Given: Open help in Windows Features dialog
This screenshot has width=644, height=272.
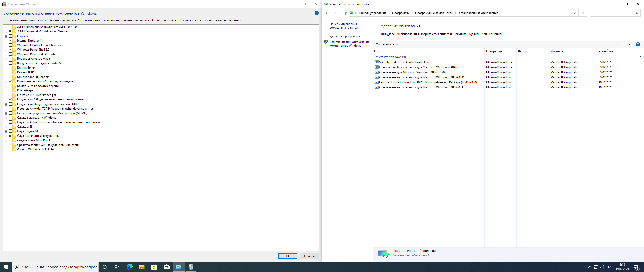Looking at the screenshot, I should (316, 13).
